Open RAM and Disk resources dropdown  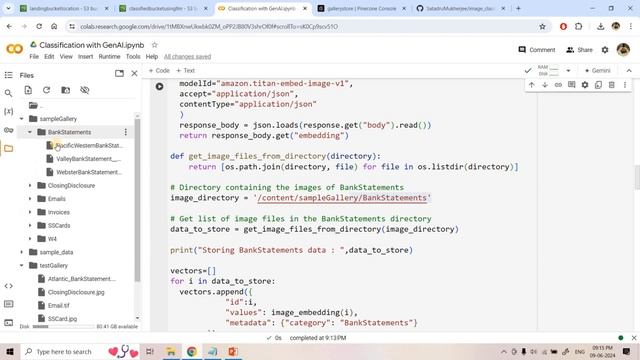tap(568, 71)
